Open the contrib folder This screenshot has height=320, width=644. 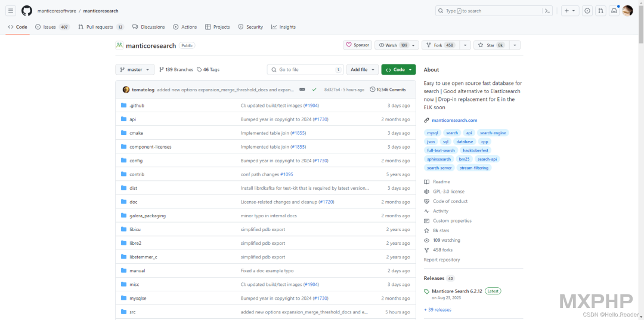pyautogui.click(x=137, y=174)
